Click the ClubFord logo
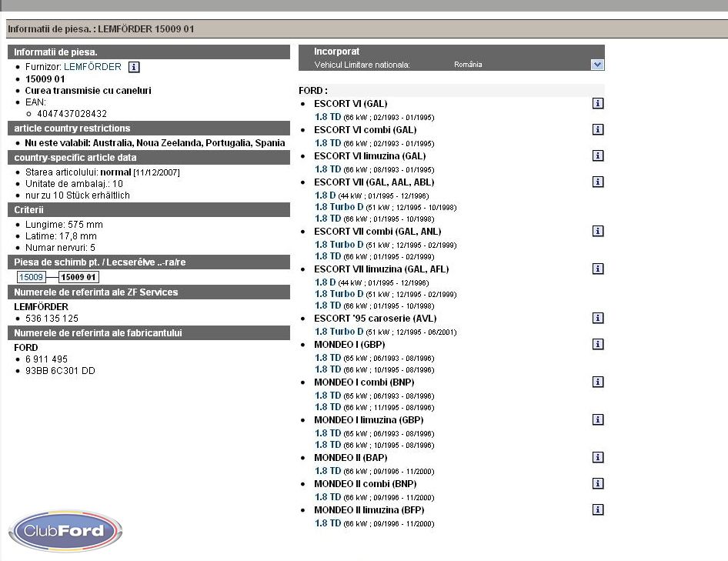728x561 pixels. (65, 530)
